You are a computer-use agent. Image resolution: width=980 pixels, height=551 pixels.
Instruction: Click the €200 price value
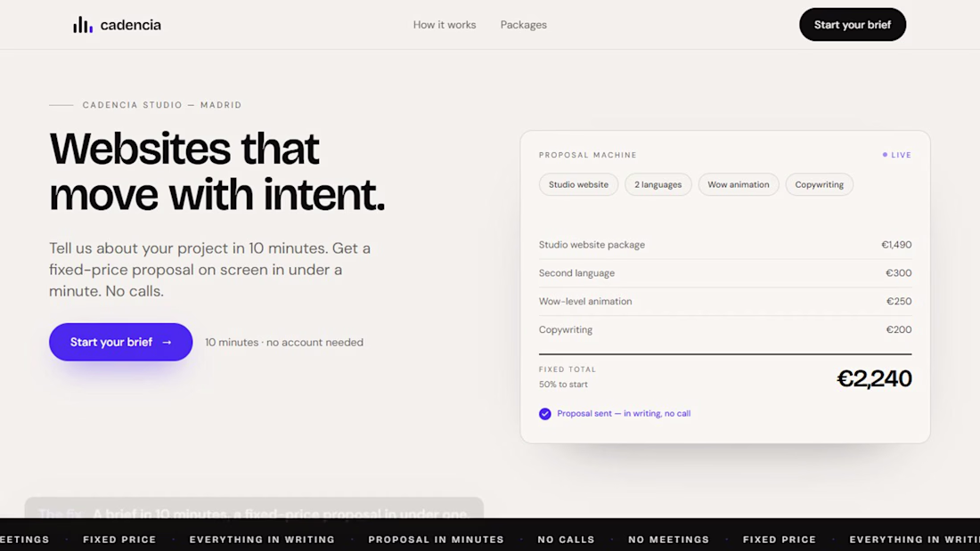click(899, 330)
